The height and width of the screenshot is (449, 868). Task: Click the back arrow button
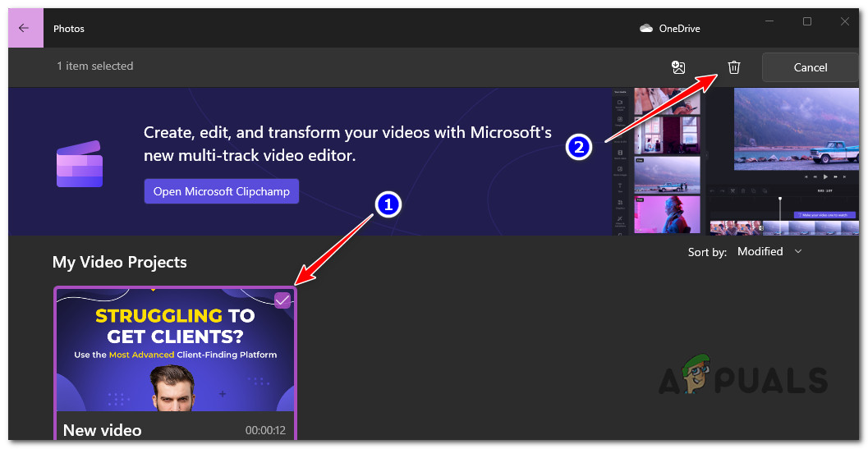coord(24,28)
